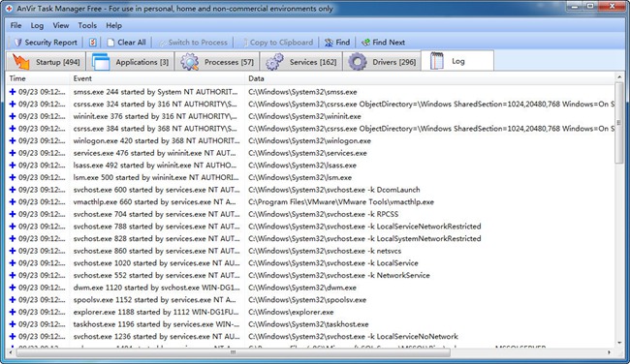Click plus icon on lsm.exe row
Screen dimensions: 630x364
coord(13,177)
